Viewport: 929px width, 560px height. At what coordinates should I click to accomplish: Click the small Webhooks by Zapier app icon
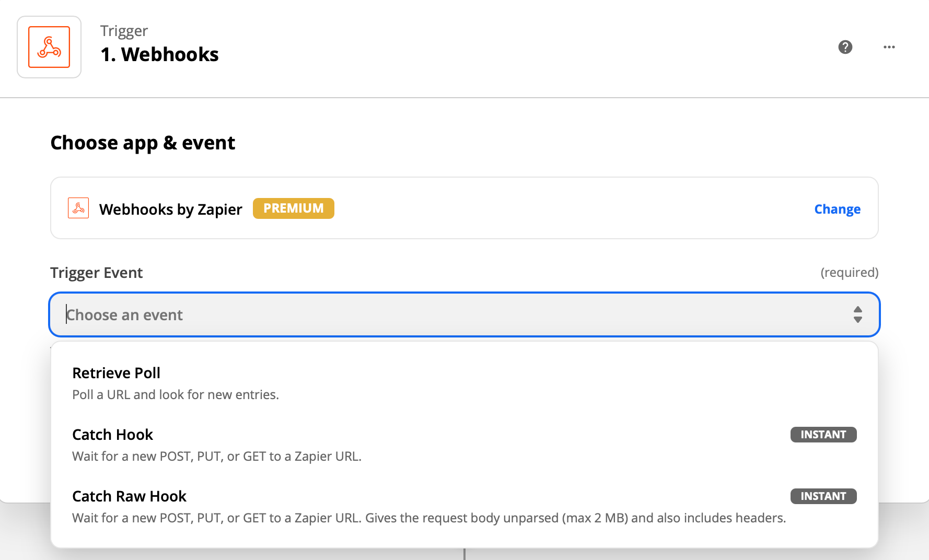pos(78,208)
